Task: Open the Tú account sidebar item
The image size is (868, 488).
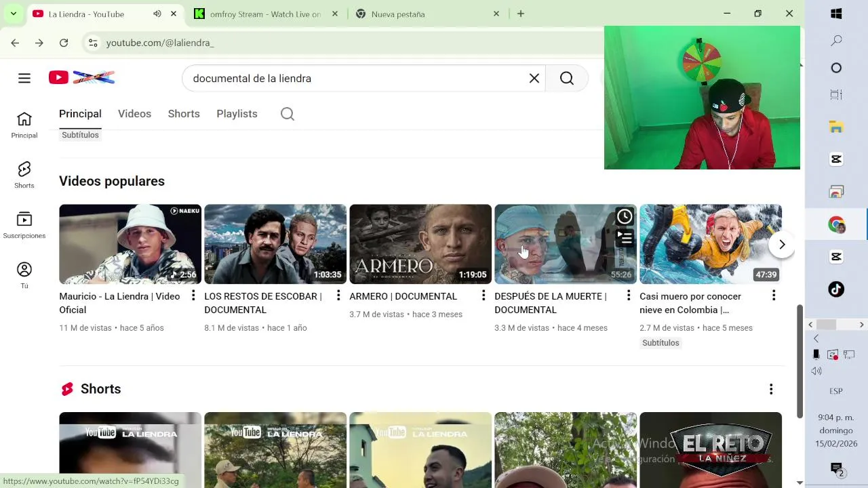Action: pos(24,276)
